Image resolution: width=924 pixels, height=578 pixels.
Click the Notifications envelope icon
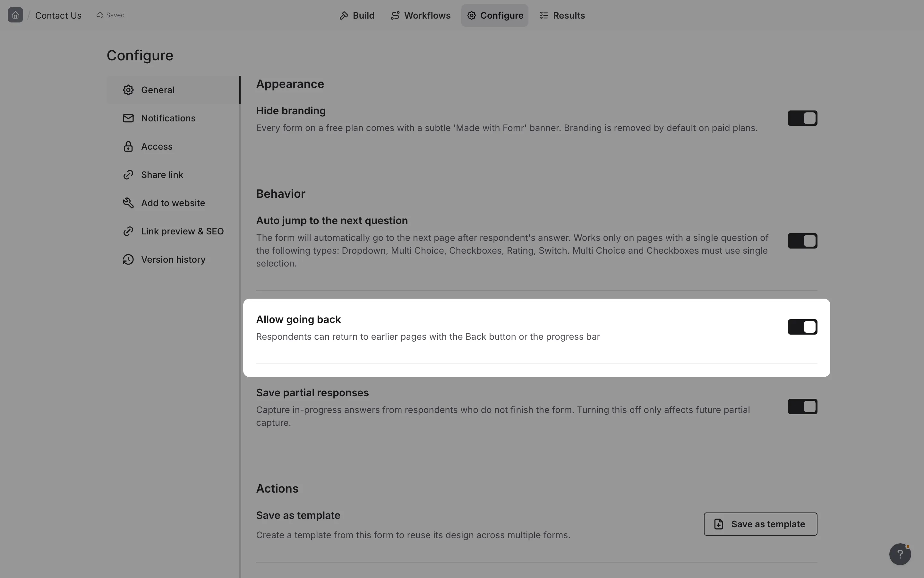[x=128, y=118]
